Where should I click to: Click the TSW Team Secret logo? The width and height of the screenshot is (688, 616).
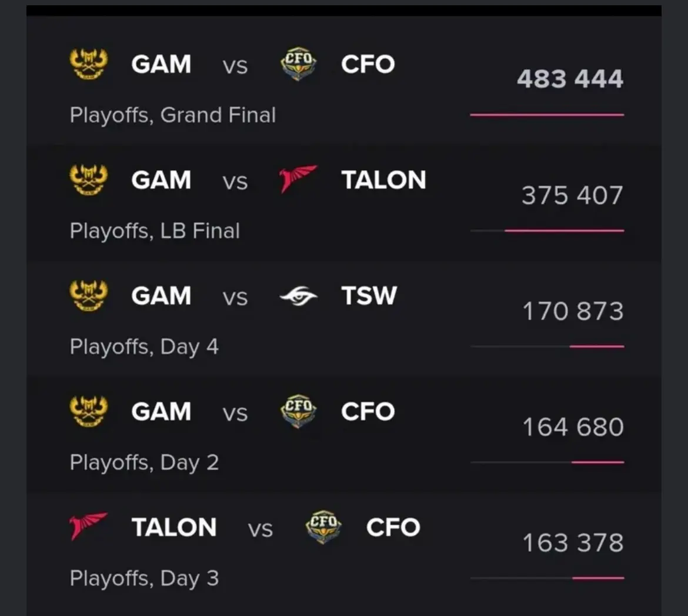[x=298, y=295]
